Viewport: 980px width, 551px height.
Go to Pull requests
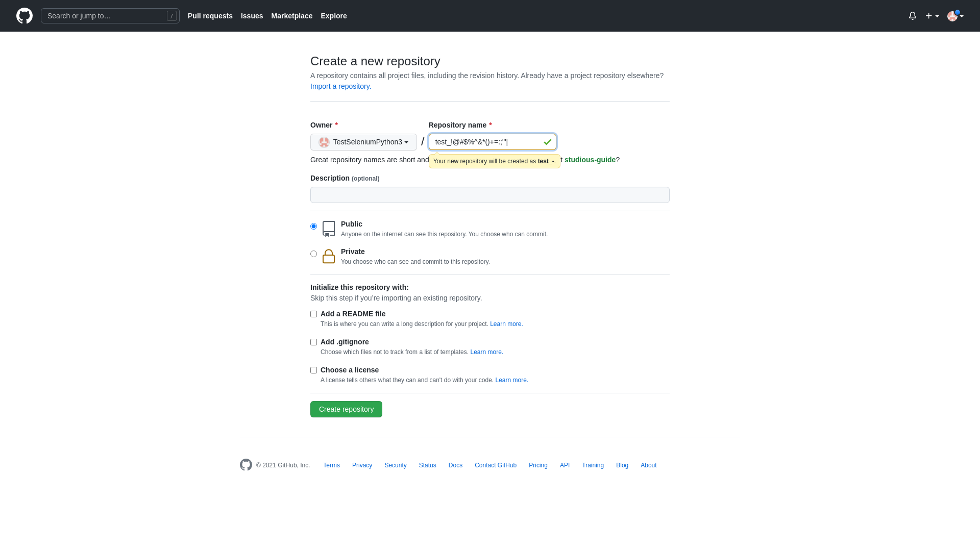click(210, 16)
